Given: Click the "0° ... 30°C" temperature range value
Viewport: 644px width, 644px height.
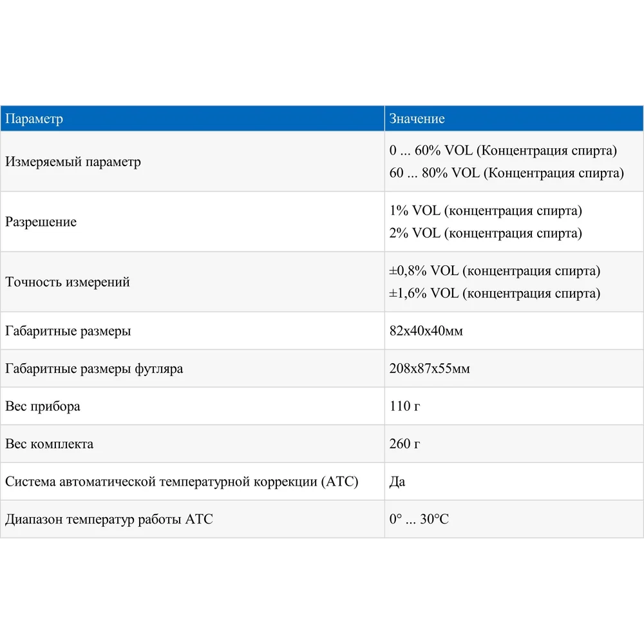Looking at the screenshot, I should [419, 519].
